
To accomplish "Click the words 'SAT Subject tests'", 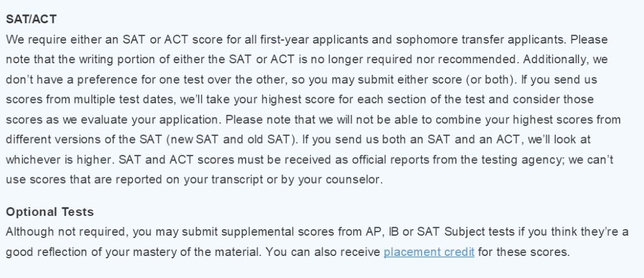I will [466, 232].
